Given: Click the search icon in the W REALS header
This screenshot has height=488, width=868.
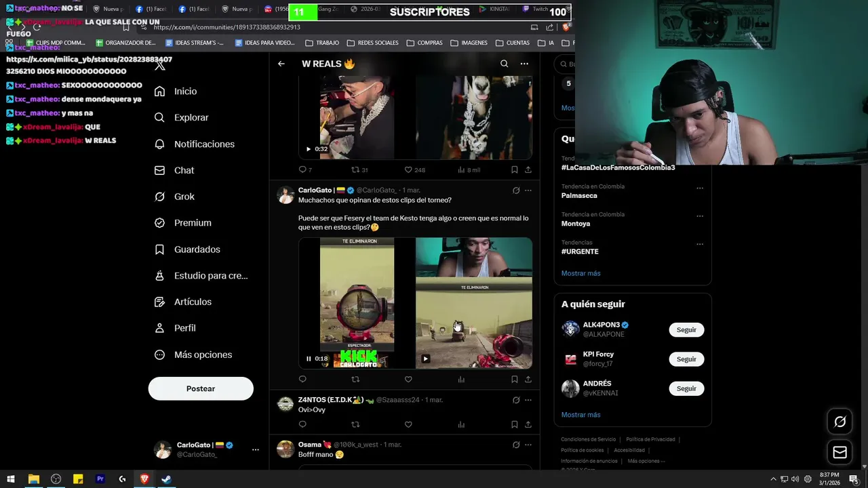Looking at the screenshot, I should click(504, 64).
